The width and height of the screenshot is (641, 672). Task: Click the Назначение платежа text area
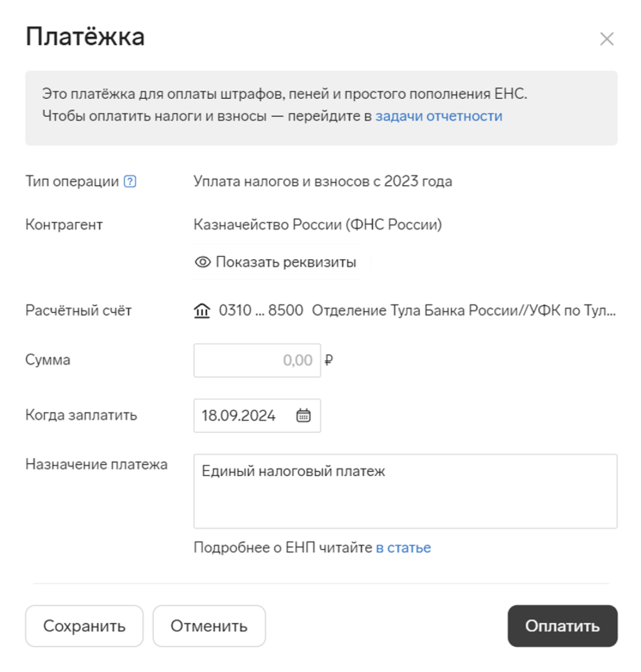[405, 491]
